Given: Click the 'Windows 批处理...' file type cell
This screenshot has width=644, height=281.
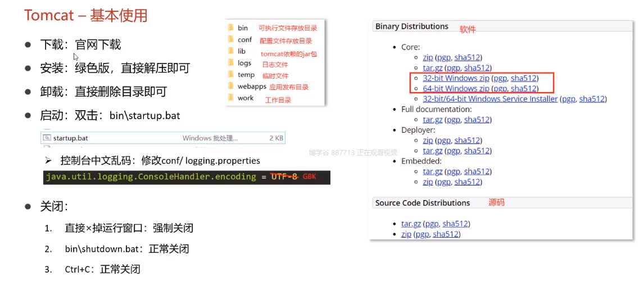Looking at the screenshot, I should click(210, 138).
